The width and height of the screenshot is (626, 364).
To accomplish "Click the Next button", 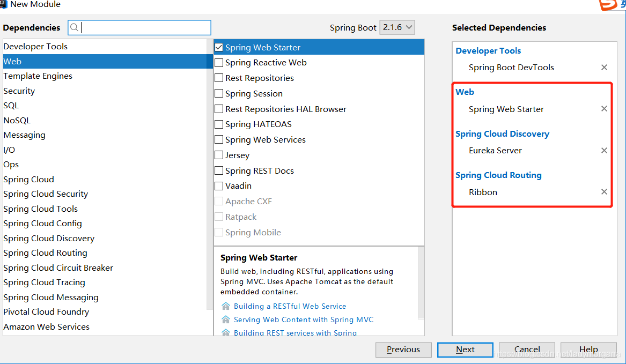I will click(x=465, y=350).
